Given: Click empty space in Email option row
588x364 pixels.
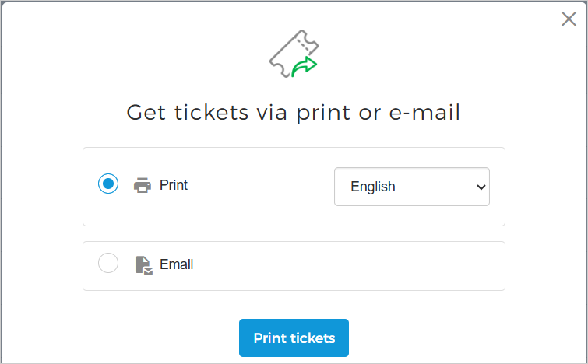Looking at the screenshot, I should (x=350, y=265).
